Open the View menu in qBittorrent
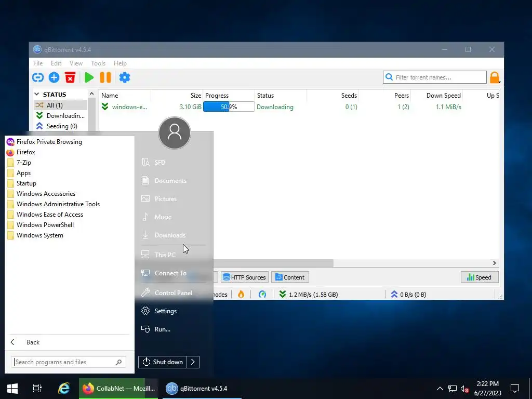Screen dimensions: 532x399 coord(76,63)
